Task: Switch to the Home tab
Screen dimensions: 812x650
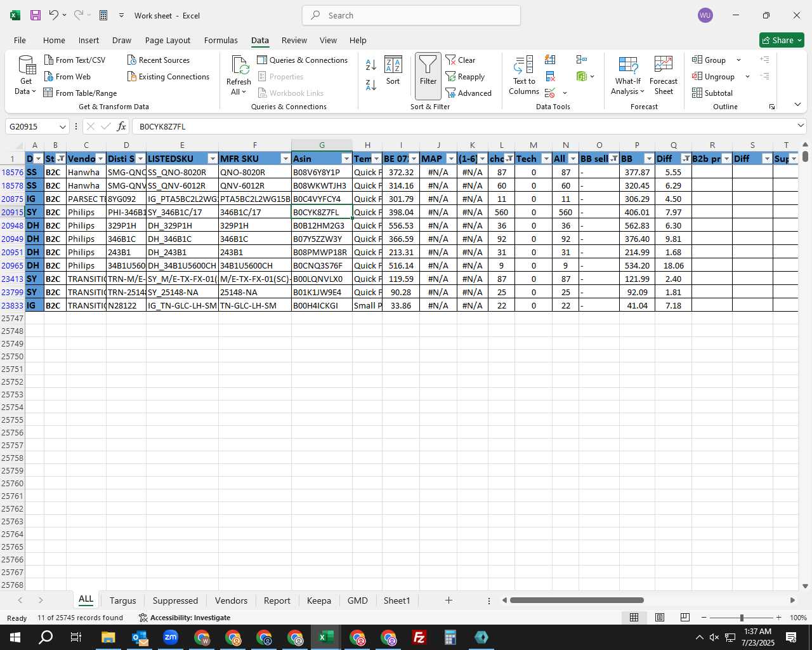Action: tap(54, 40)
